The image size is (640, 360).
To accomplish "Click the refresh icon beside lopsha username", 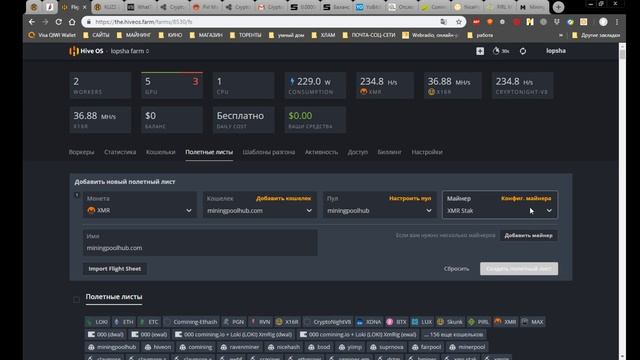I will pos(523,51).
